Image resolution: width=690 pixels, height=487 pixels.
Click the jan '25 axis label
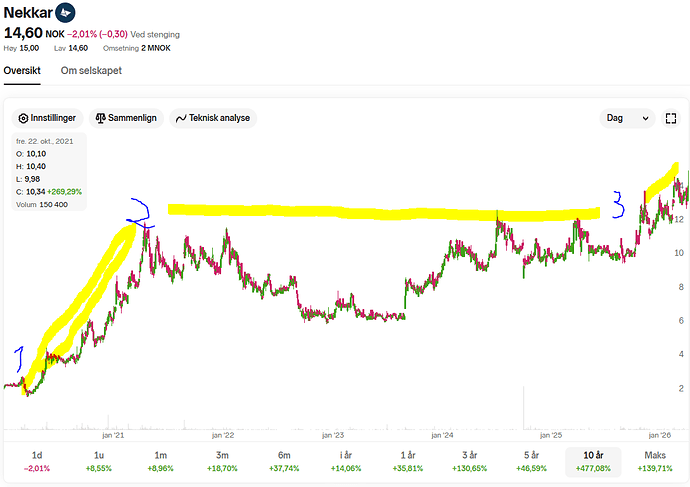pyautogui.click(x=551, y=435)
